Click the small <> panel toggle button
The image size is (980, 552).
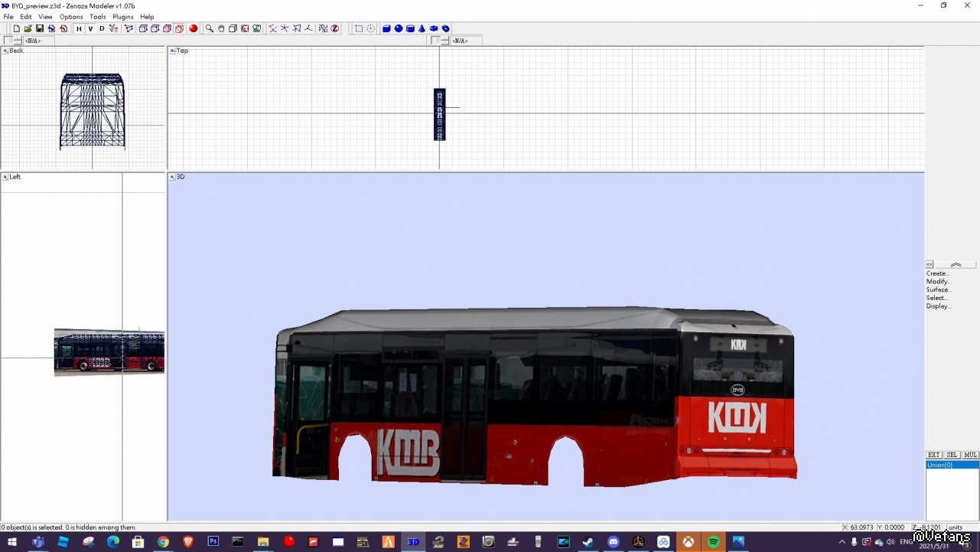(930, 264)
